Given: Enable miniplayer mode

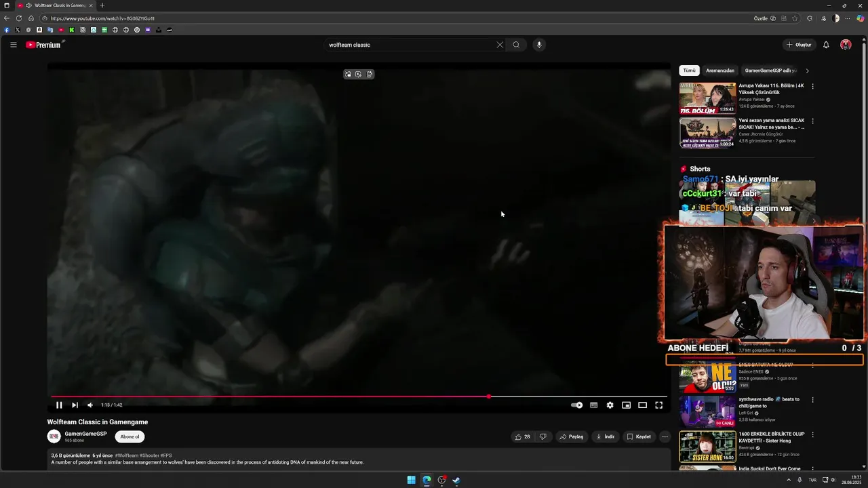Looking at the screenshot, I should (626, 405).
